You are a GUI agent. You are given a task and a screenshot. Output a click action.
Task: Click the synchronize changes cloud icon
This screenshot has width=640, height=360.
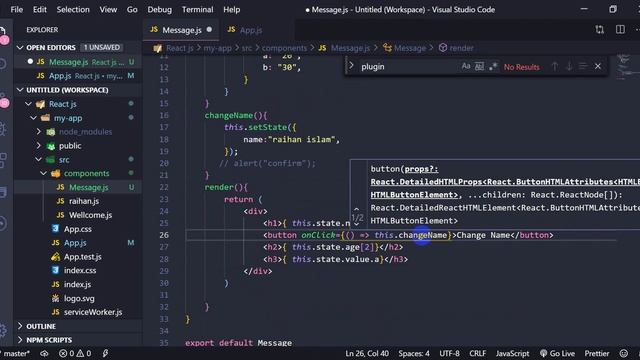(44, 353)
